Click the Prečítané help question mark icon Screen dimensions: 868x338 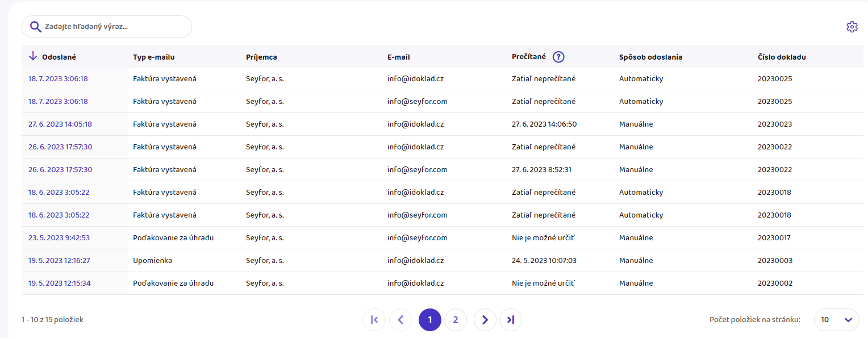pos(558,57)
